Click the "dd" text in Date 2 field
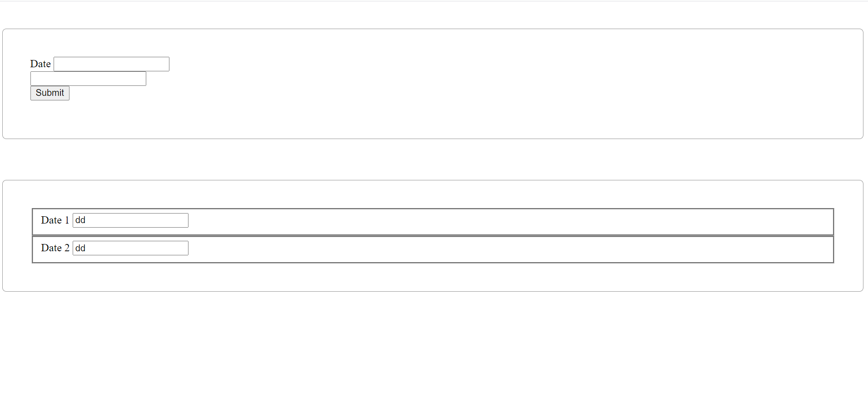Viewport: 868px width, 413px height. tap(80, 248)
